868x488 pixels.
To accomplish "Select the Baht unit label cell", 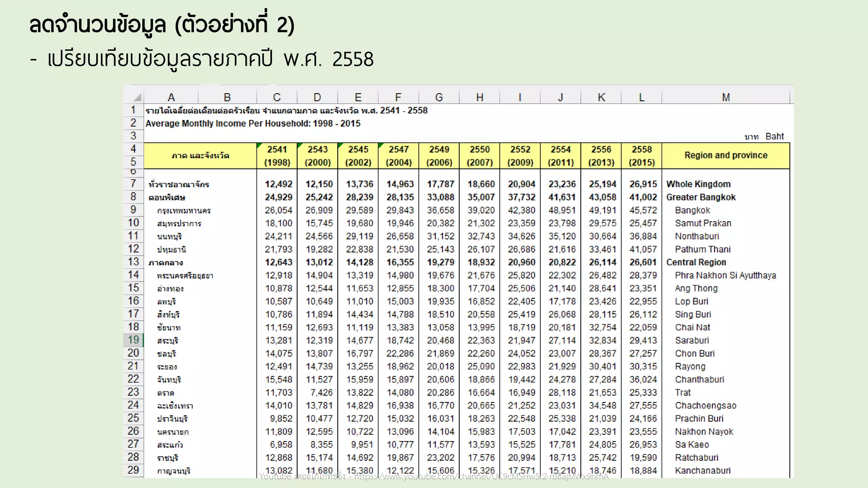I will coord(774,136).
